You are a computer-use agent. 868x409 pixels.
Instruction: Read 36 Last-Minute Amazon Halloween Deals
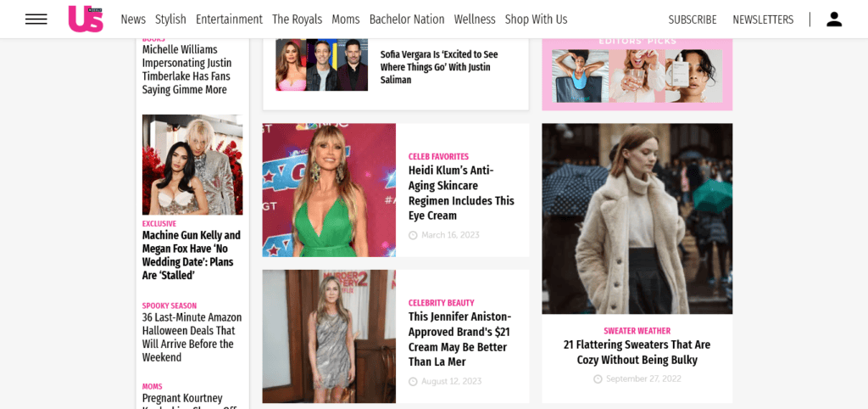click(192, 337)
